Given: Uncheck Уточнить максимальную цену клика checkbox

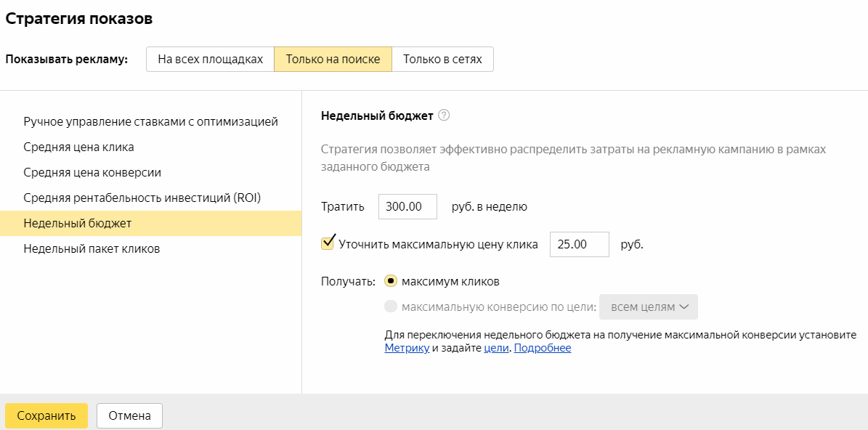Looking at the screenshot, I should pos(327,243).
